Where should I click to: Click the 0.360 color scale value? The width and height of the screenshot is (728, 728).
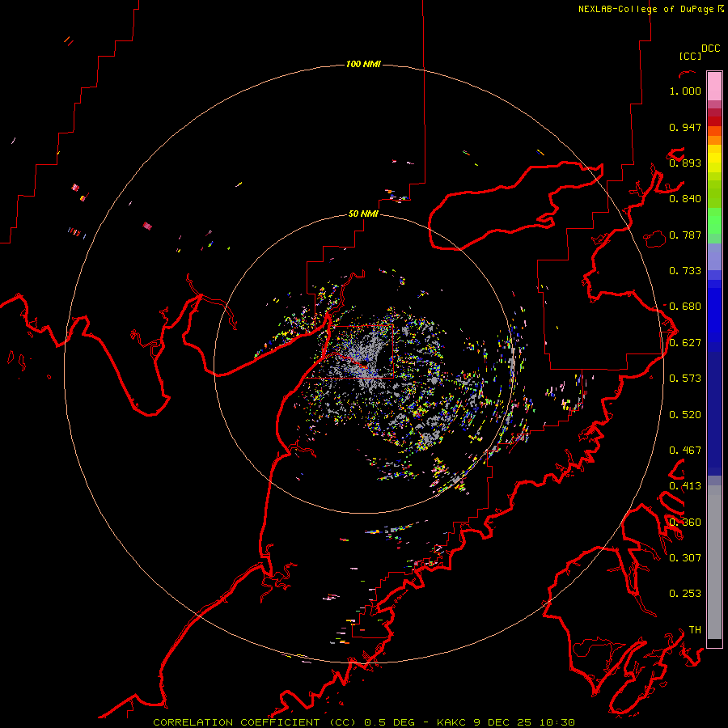685,523
